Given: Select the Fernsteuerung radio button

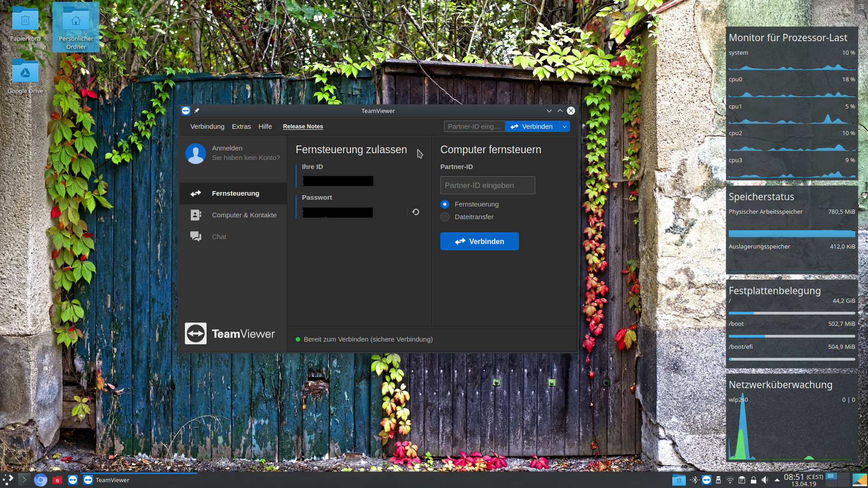Looking at the screenshot, I should [x=445, y=204].
